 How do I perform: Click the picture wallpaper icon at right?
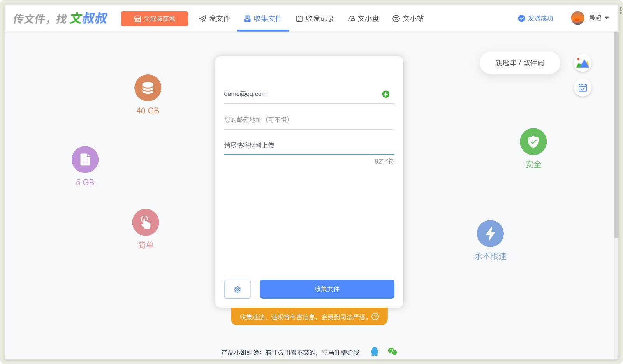click(583, 63)
